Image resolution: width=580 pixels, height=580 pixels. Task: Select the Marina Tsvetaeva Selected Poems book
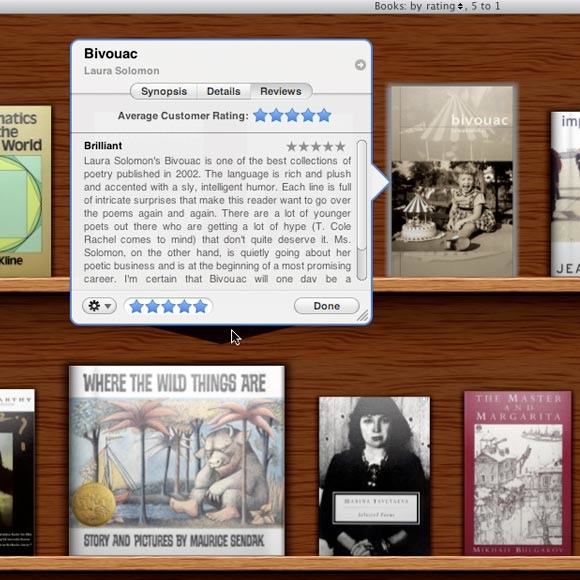(374, 476)
